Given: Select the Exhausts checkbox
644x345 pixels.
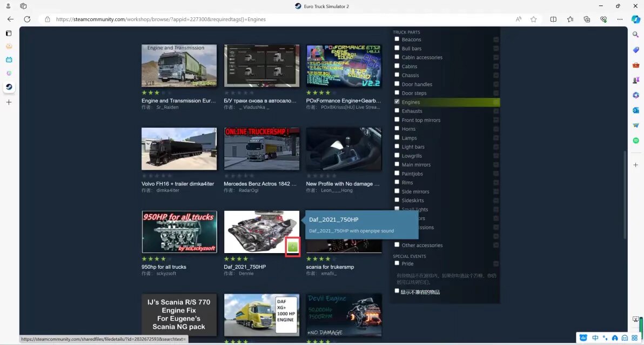Looking at the screenshot, I should point(397,111).
